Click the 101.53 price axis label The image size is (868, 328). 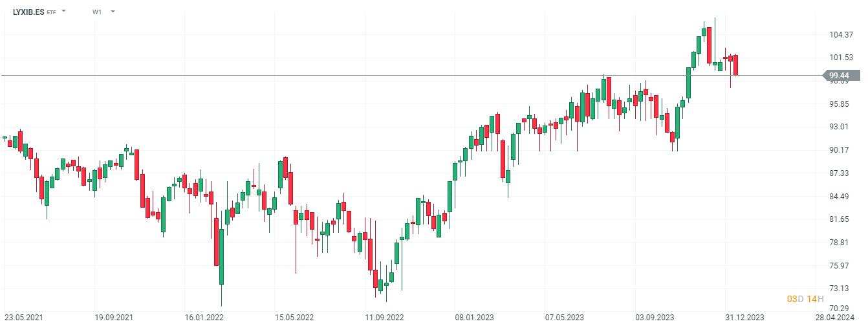pyautogui.click(x=840, y=58)
